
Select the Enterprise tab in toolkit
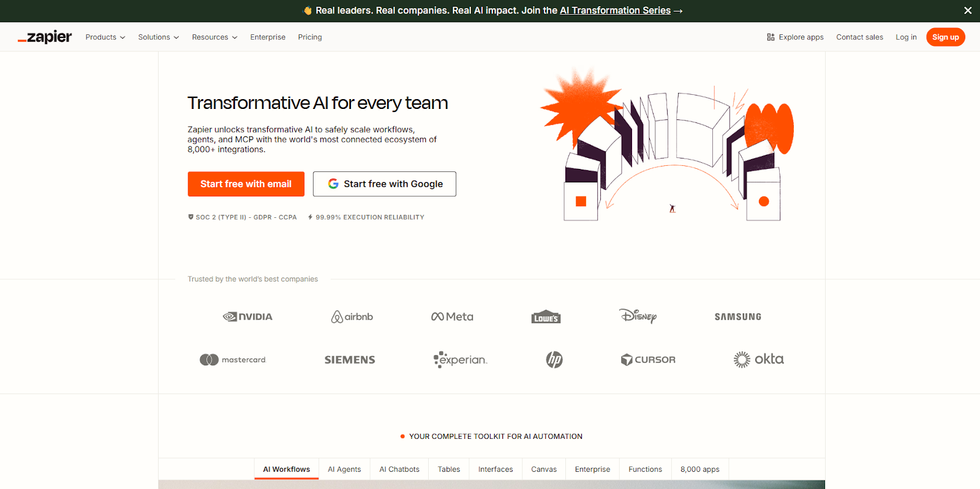592,469
